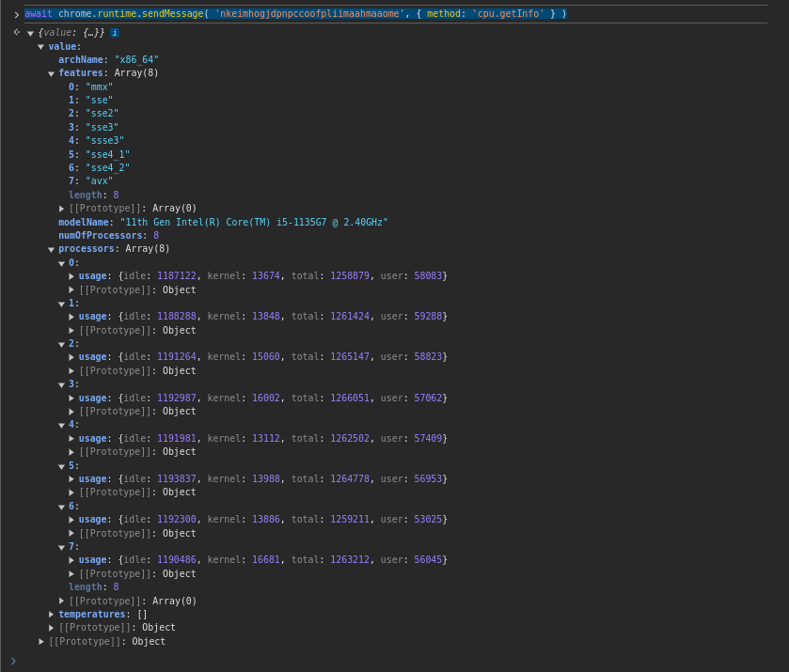Collapse the "features" Array(8) list
The image size is (789, 672).
pyautogui.click(x=52, y=72)
